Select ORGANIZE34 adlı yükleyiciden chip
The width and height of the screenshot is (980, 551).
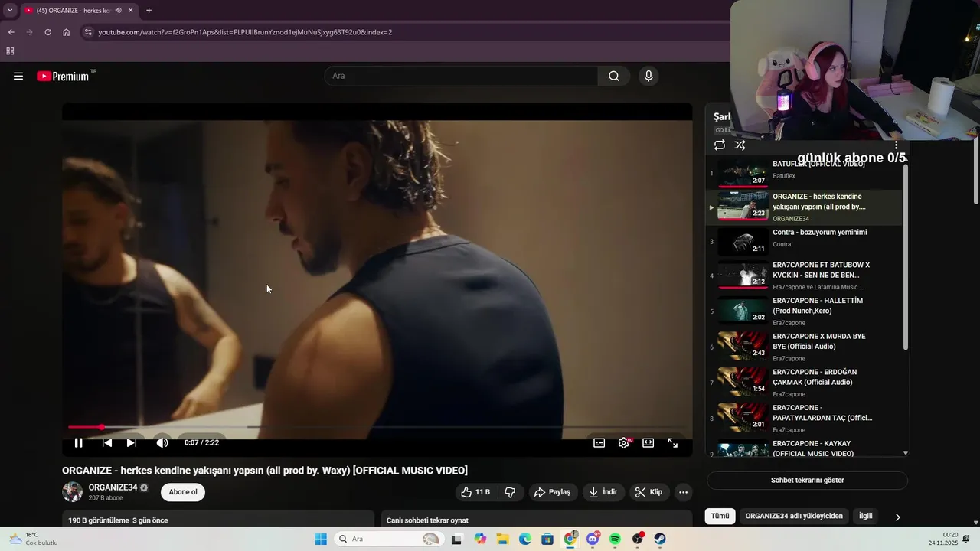coord(794,516)
